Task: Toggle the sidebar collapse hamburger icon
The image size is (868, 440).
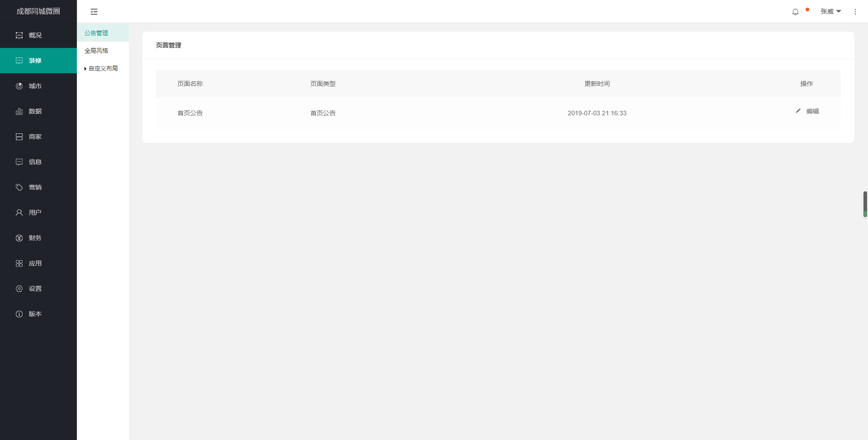Action: (x=94, y=12)
